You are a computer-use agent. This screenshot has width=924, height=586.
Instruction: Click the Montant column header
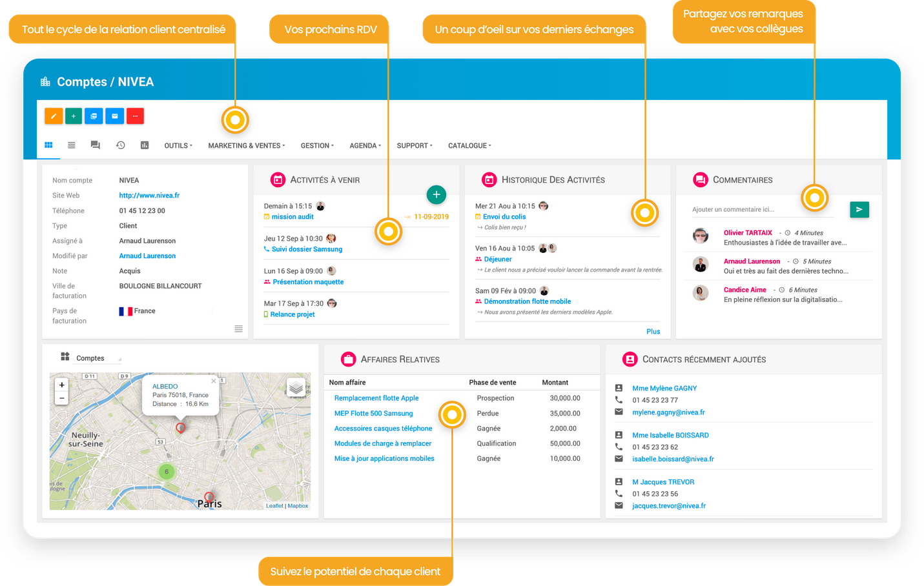coord(555,383)
